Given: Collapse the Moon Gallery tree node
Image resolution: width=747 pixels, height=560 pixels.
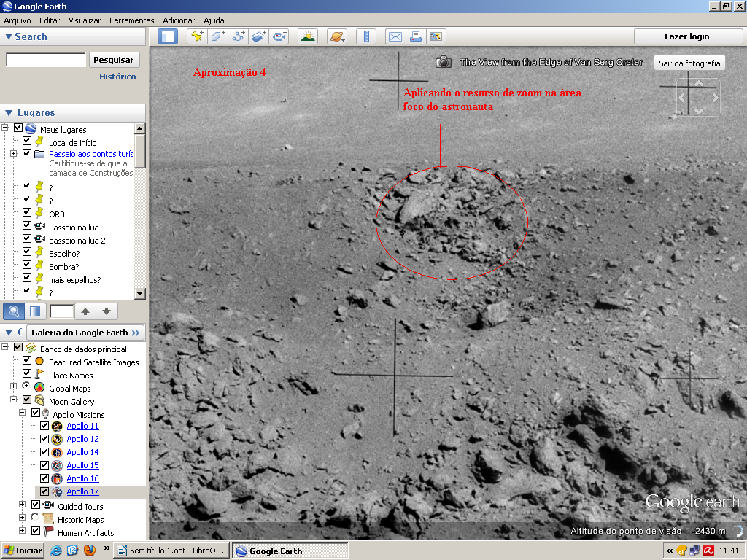Looking at the screenshot, I should (13, 400).
